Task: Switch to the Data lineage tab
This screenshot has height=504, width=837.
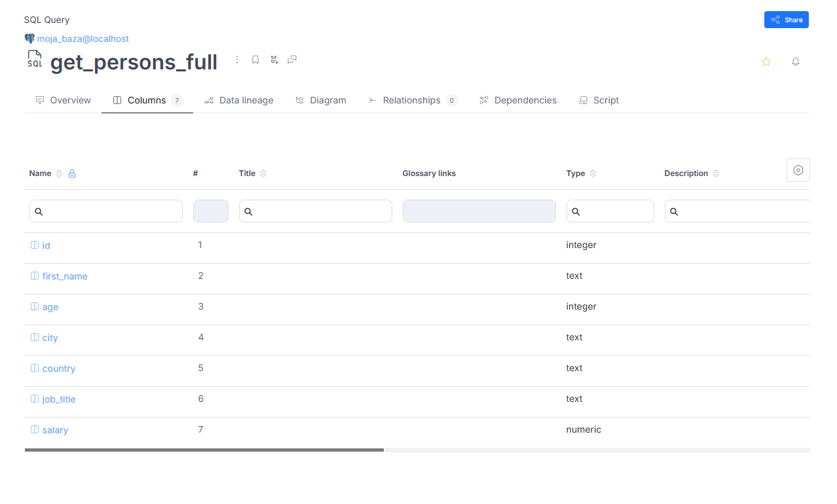Action: pyautogui.click(x=238, y=100)
